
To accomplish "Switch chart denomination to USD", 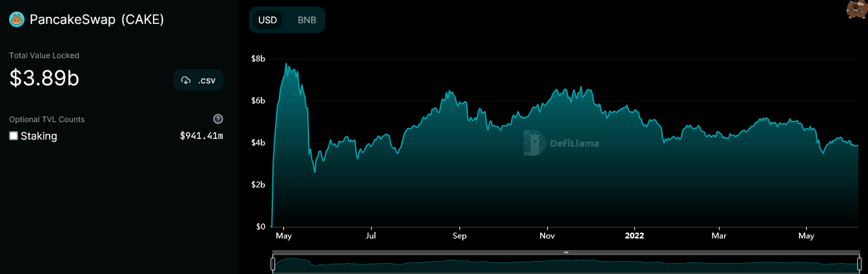I will click(267, 20).
